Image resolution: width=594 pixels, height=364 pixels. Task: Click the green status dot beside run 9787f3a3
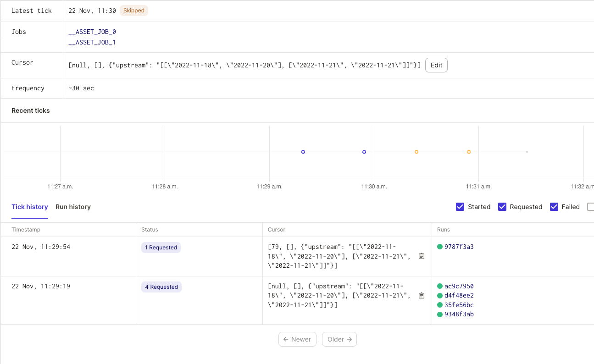point(439,247)
